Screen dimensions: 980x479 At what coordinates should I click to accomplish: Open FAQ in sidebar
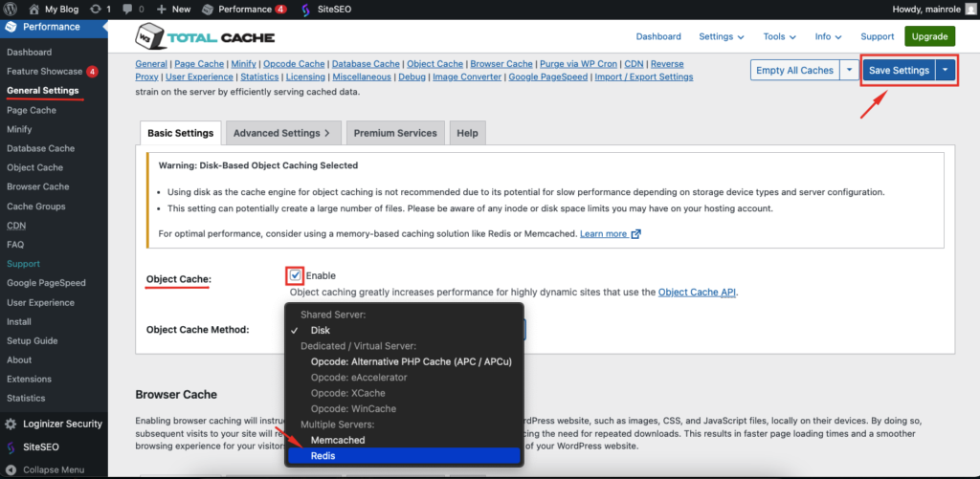tap(15, 245)
